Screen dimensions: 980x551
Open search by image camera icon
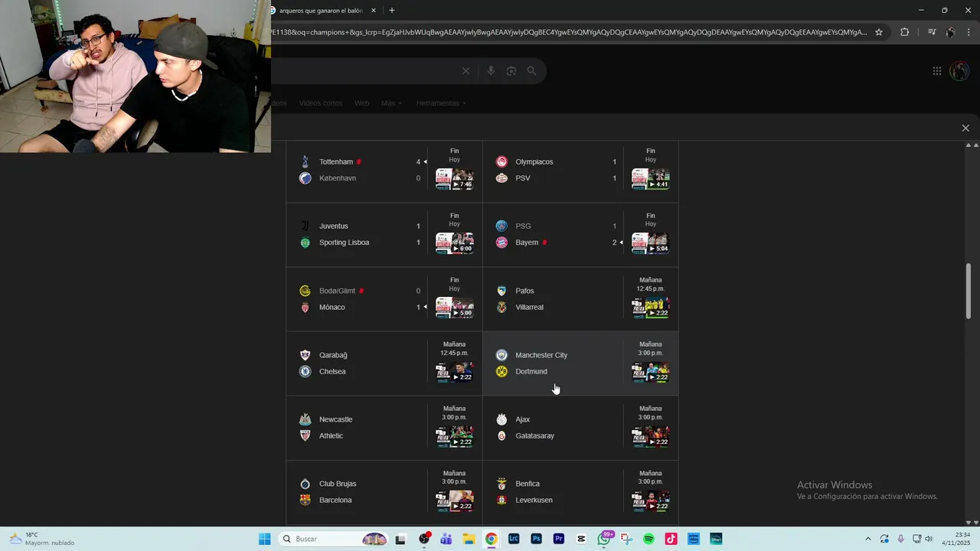pos(511,71)
